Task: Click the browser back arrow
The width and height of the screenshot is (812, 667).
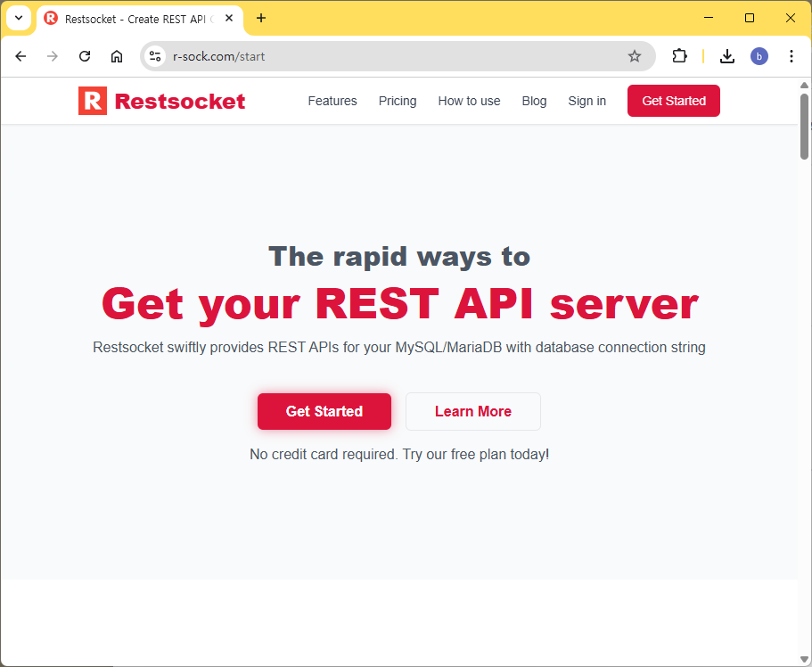Action: coord(21,56)
